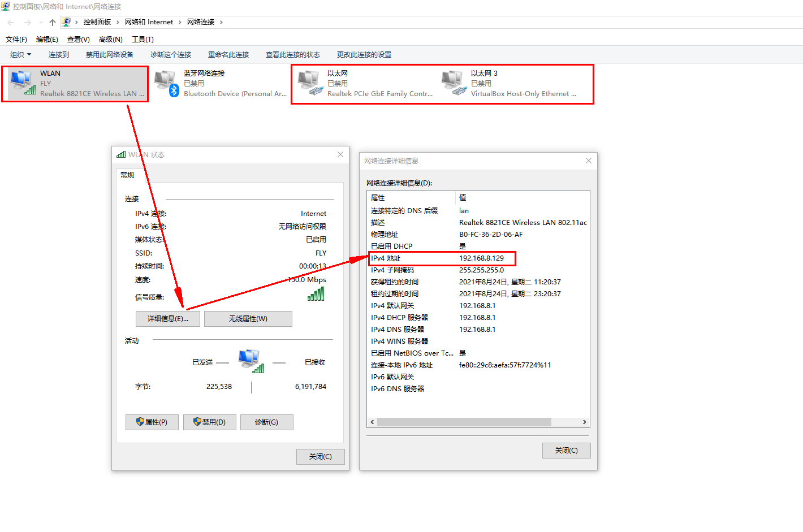Open the 组织 dropdown menu

click(21, 55)
